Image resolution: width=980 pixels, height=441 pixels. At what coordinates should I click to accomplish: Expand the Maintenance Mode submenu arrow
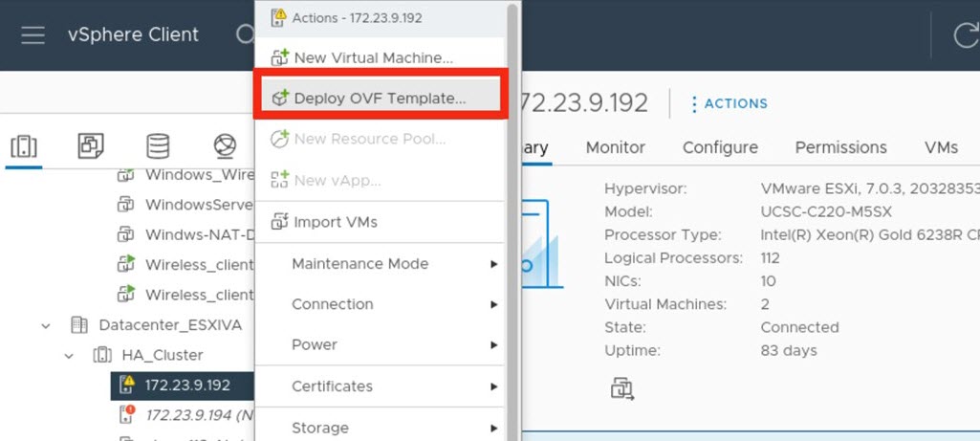[x=493, y=264]
